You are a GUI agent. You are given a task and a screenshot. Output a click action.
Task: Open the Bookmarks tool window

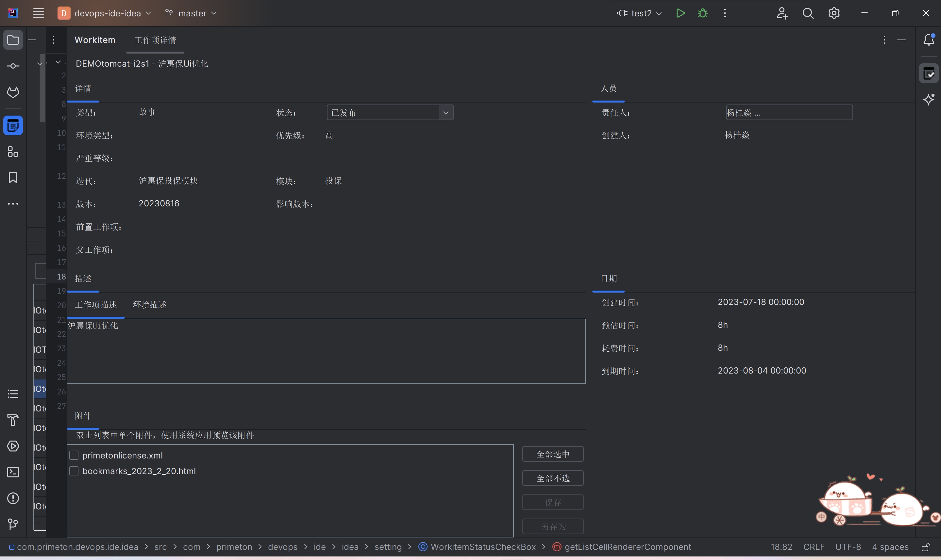(13, 178)
